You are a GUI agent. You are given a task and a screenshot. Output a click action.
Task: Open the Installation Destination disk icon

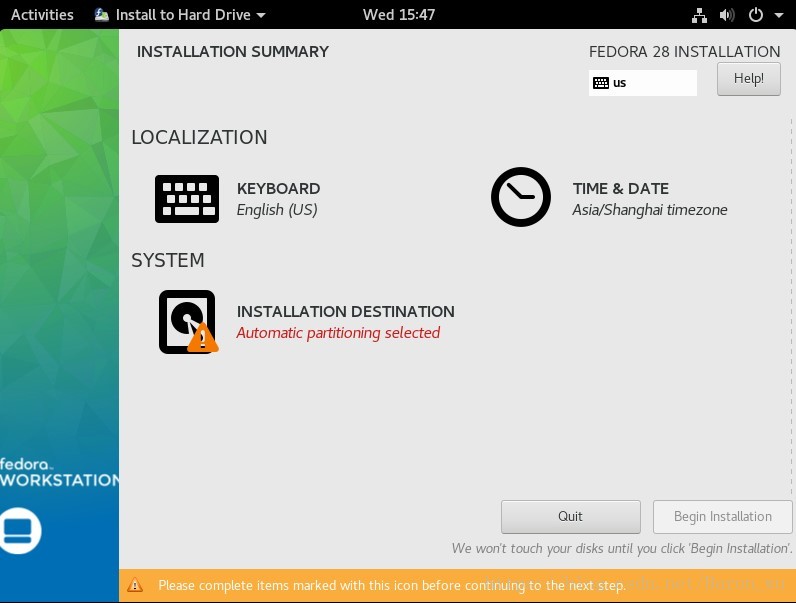(188, 322)
